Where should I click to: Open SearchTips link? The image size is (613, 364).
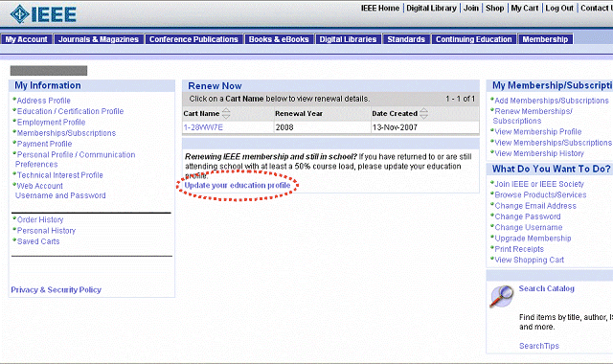coord(539,346)
